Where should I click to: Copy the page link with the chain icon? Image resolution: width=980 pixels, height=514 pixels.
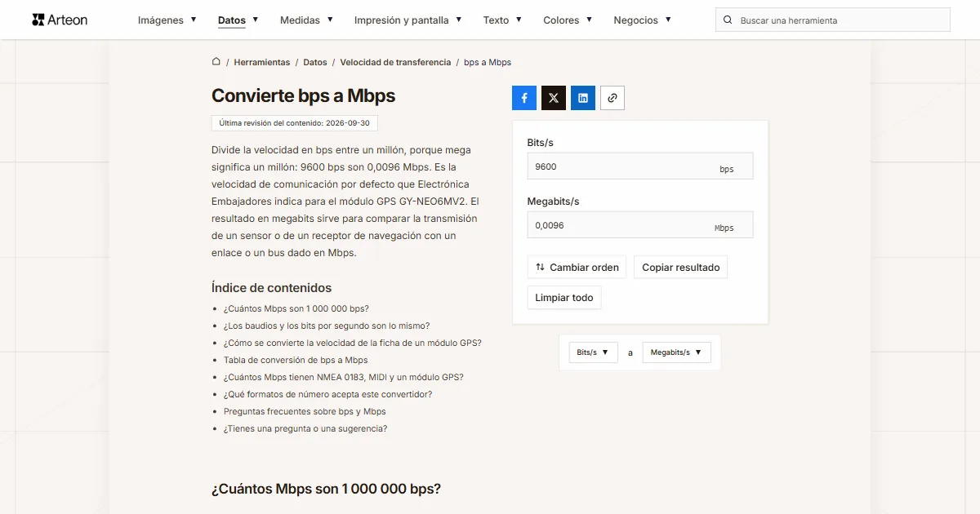612,98
